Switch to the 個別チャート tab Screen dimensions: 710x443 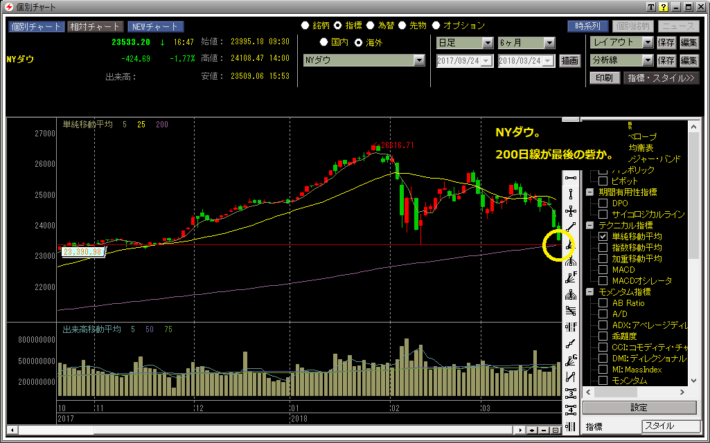[x=36, y=26]
